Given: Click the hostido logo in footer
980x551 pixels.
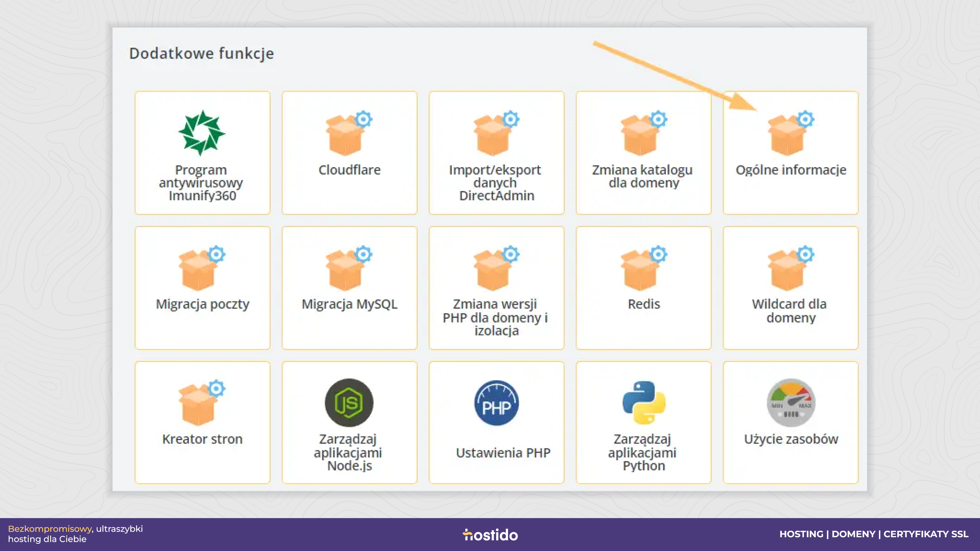Looking at the screenshot, I should click(x=490, y=535).
